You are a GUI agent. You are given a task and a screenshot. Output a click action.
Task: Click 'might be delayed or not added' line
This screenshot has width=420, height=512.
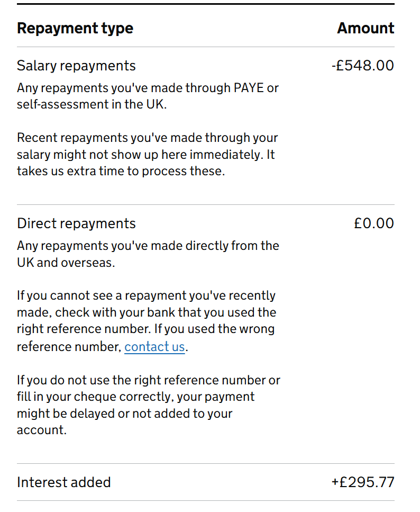(124, 414)
